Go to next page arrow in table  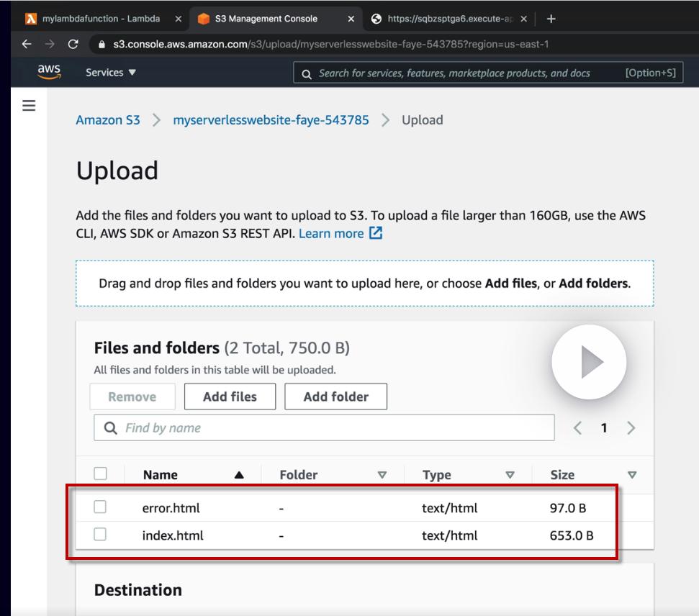pyautogui.click(x=631, y=428)
